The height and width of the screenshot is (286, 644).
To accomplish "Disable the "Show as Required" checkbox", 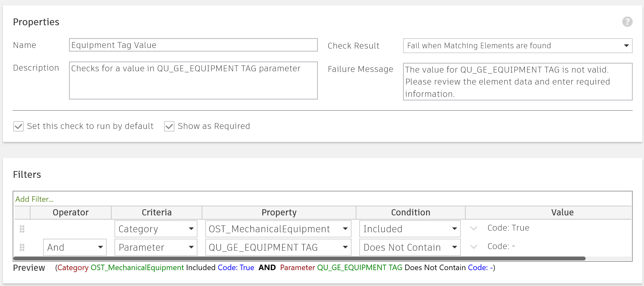I will tap(169, 126).
